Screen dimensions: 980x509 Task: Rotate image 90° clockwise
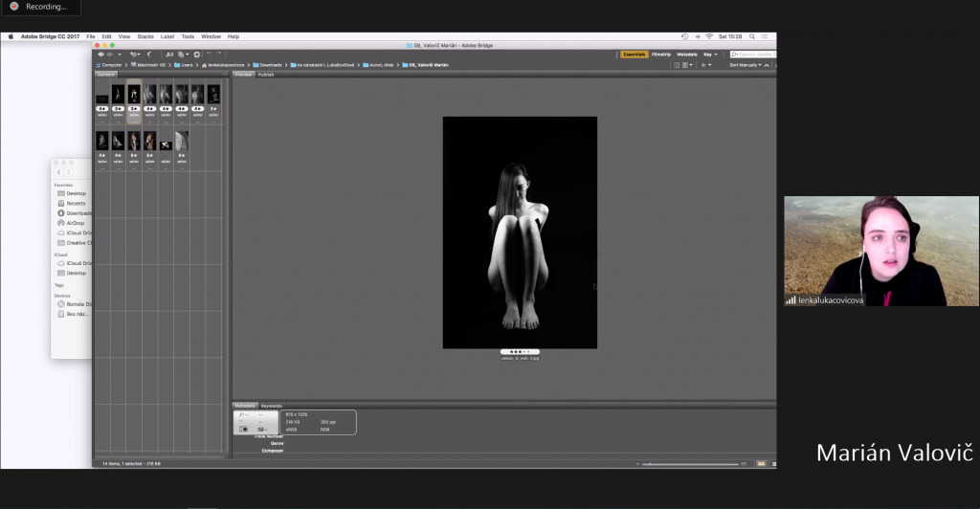[x=219, y=55]
